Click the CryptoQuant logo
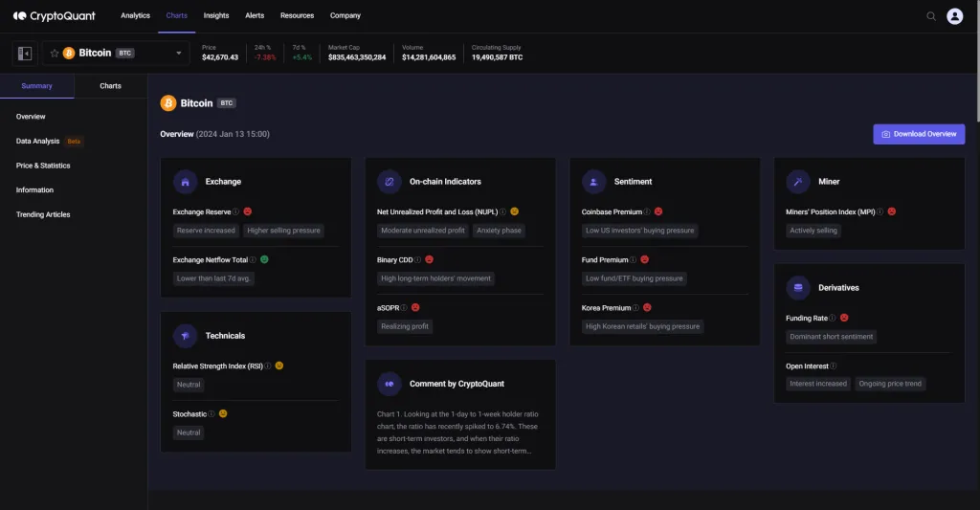 click(x=55, y=16)
